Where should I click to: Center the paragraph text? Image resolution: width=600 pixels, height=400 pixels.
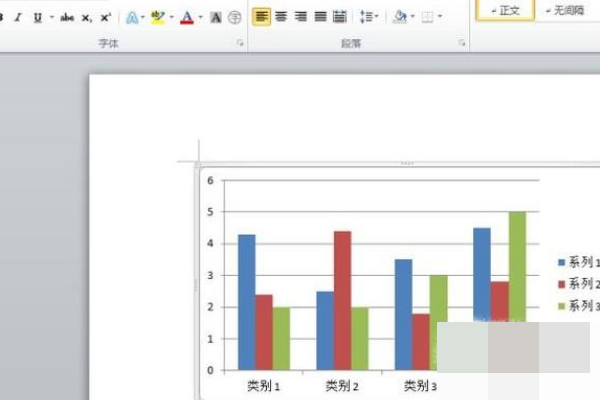pos(281,17)
